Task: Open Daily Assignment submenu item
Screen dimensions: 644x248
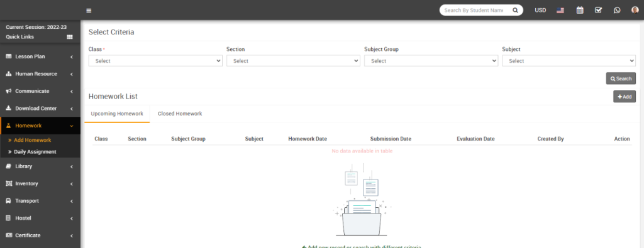Action: pyautogui.click(x=35, y=152)
